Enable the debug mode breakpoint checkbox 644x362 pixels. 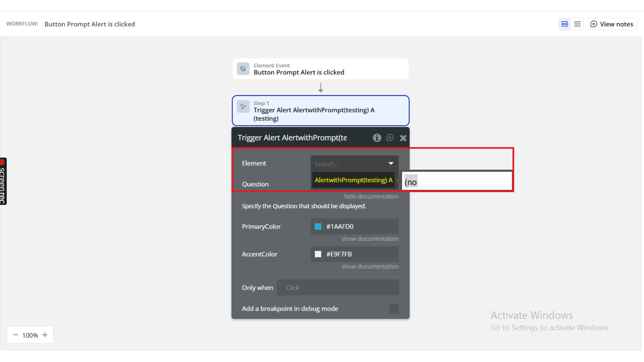[x=394, y=309]
